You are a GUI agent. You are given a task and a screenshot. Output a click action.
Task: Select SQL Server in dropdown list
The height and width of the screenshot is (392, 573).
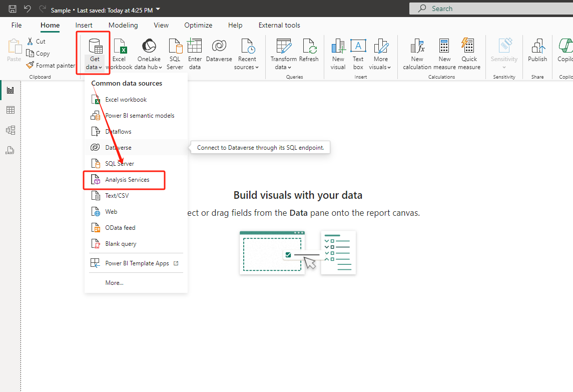tap(136, 163)
